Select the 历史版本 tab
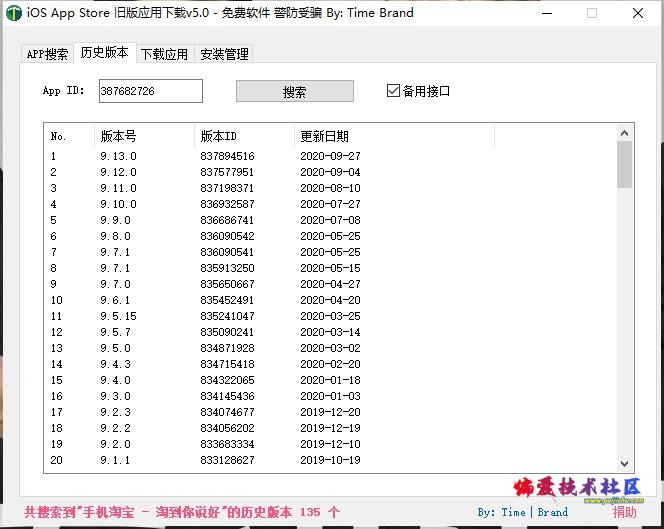Screen dimensions: 664x529 point(105,53)
